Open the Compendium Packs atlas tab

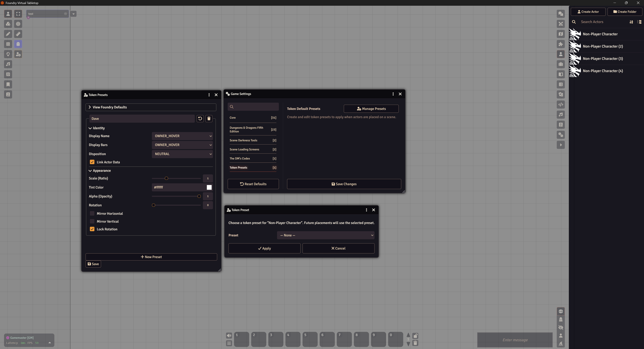(561, 125)
